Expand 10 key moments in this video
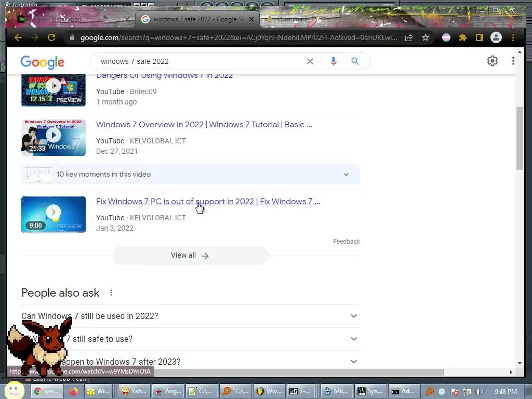The width and height of the screenshot is (532, 399). [190, 175]
